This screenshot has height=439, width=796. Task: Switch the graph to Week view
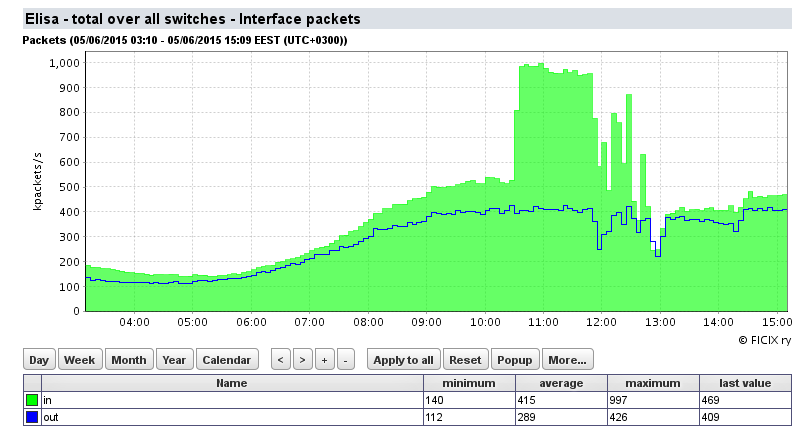[80, 360]
